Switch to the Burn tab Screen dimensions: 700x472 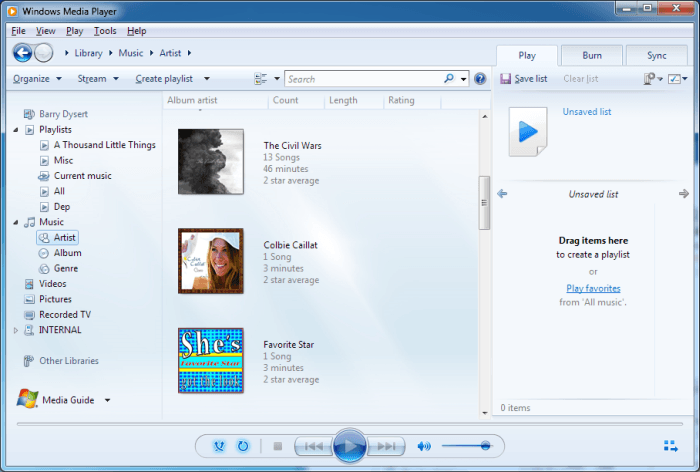pyautogui.click(x=592, y=55)
